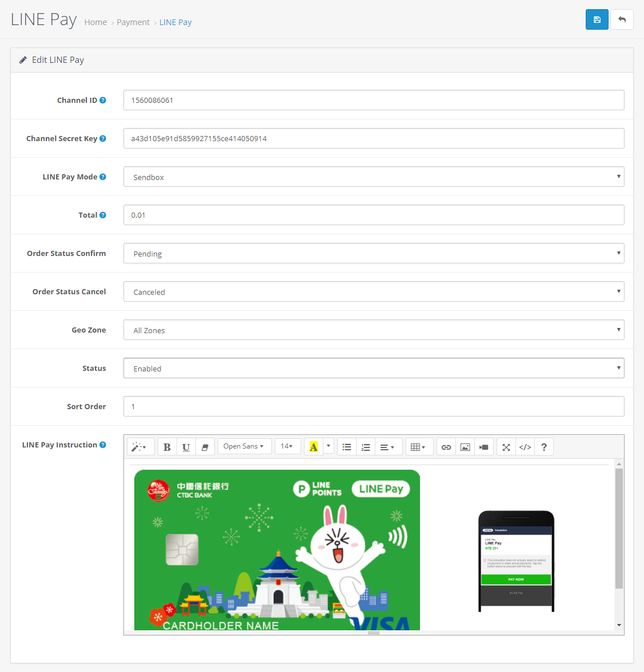This screenshot has width=644, height=672.
Task: Click the Geo Zone label
Action: (89, 330)
